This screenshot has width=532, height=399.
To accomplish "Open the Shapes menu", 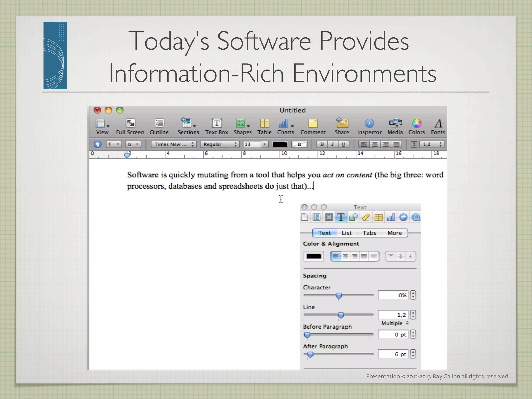I will tap(242, 127).
